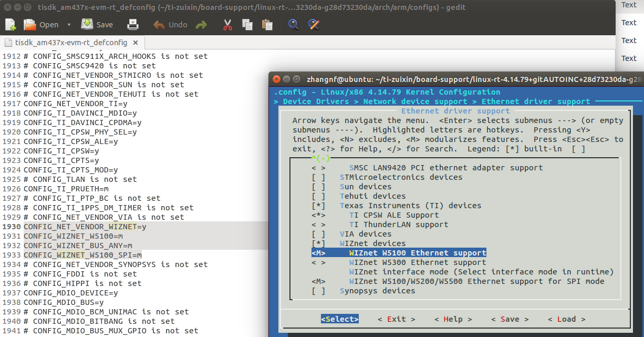Viewport: 644px width, 337px height.
Task: Toggle TI ThunderLAN support
Action: 380,224
